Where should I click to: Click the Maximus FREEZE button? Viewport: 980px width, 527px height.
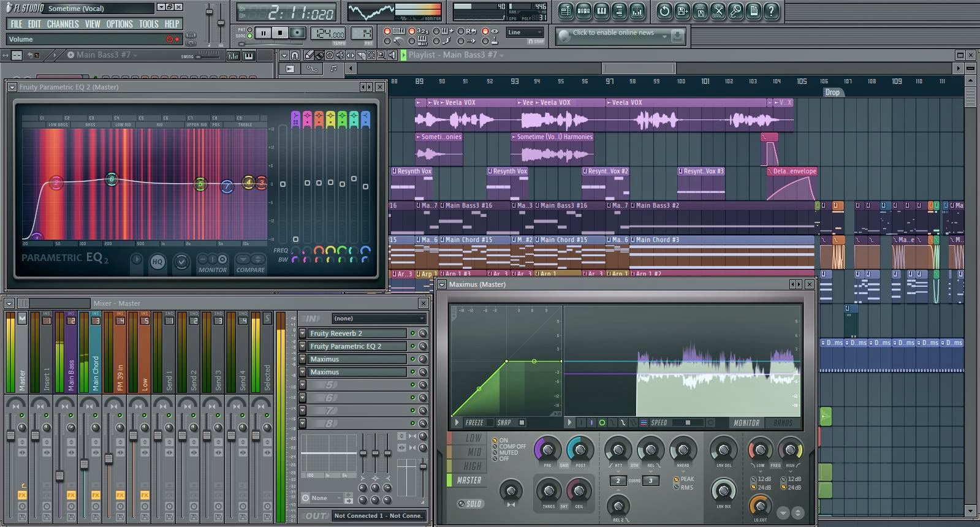click(x=474, y=423)
